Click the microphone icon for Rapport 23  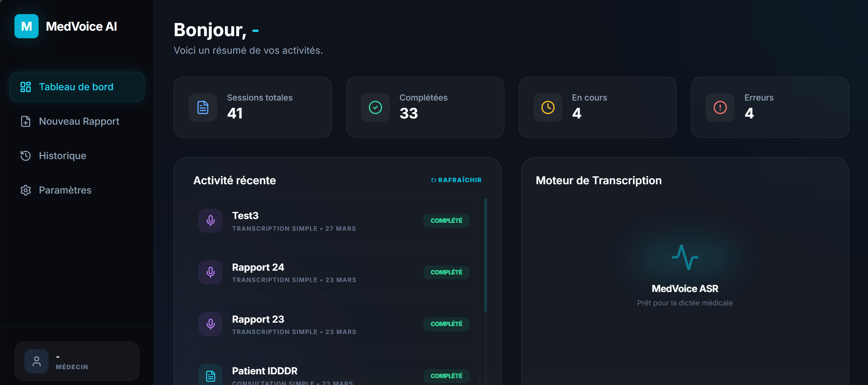(x=210, y=324)
